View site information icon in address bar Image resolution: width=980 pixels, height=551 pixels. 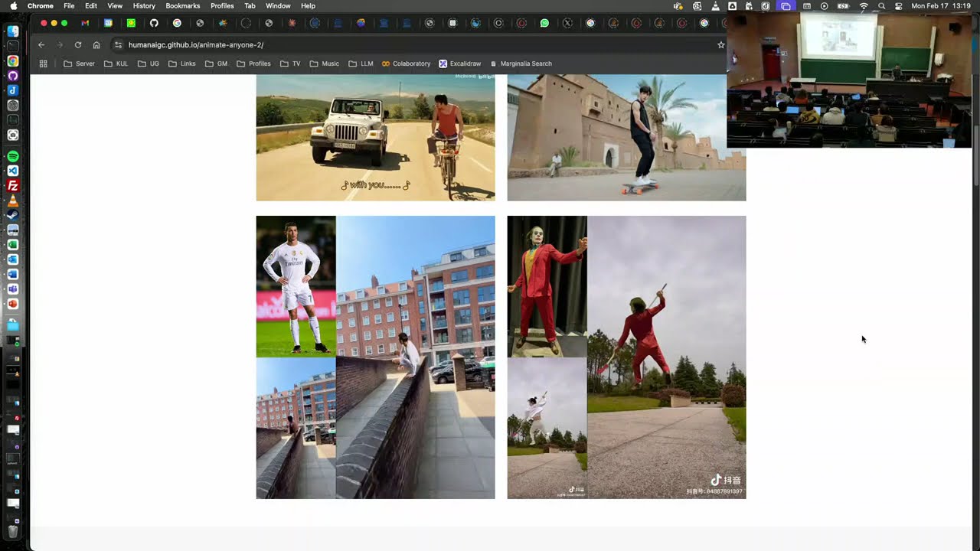click(118, 45)
